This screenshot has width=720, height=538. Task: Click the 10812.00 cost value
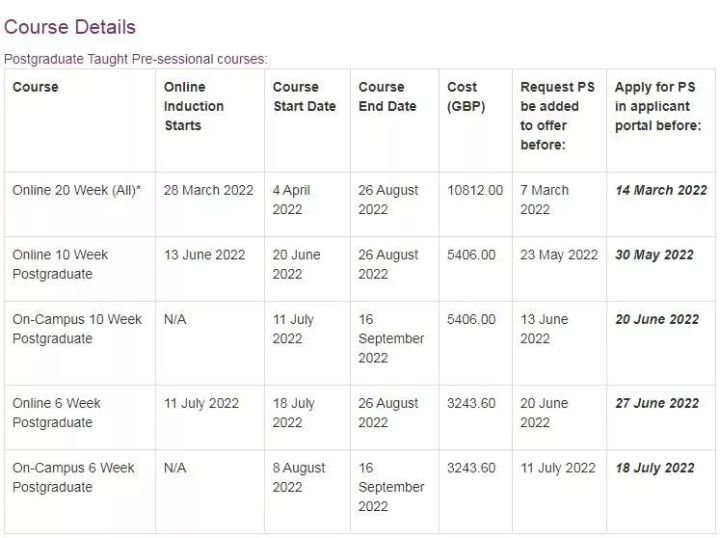[x=475, y=190]
